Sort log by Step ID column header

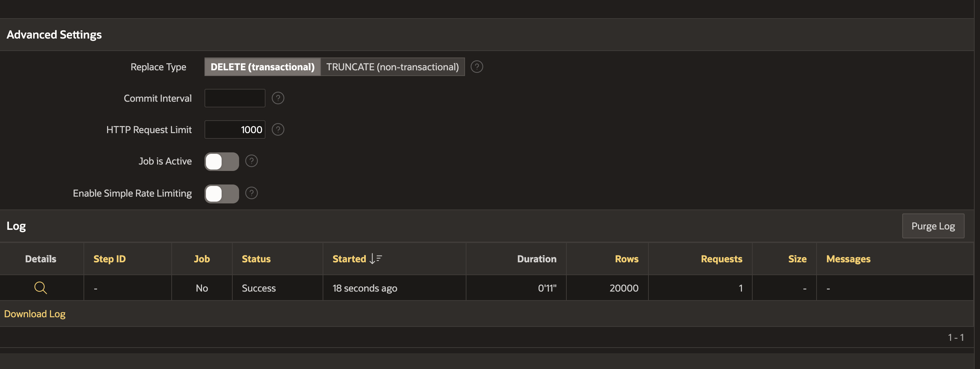[x=110, y=259]
